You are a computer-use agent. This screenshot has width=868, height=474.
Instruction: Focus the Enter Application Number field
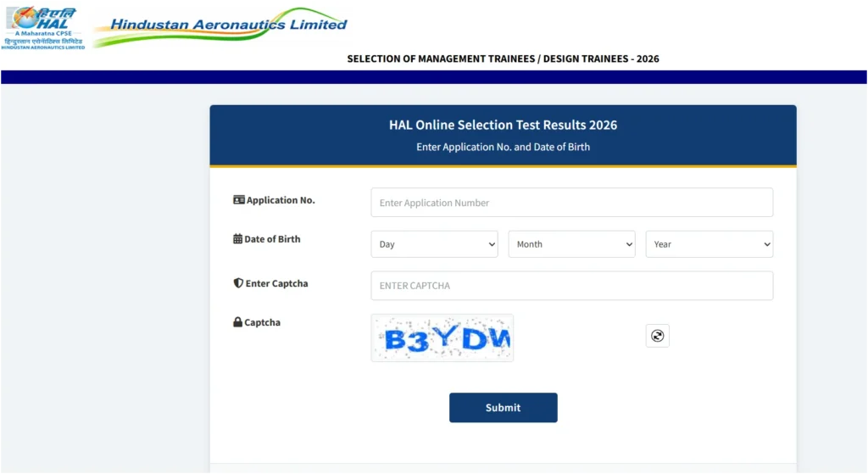572,202
